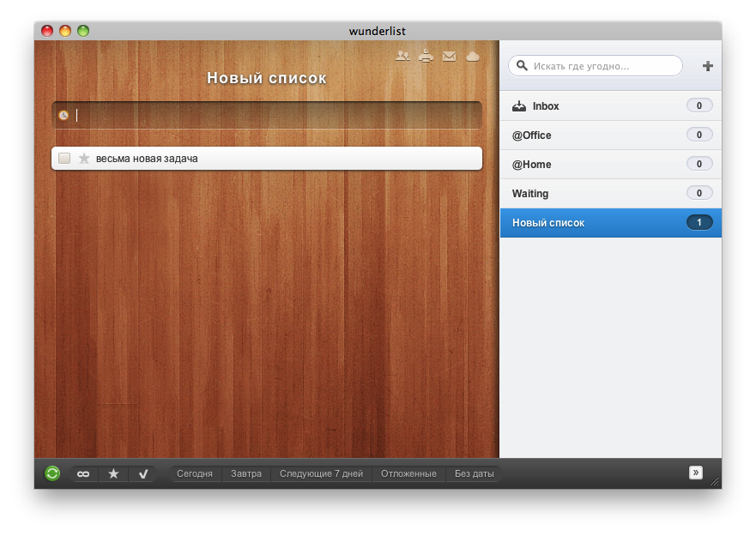This screenshot has height=536, width=756.
Task: Star the 'весьма новая задача' task
Action: [x=84, y=158]
